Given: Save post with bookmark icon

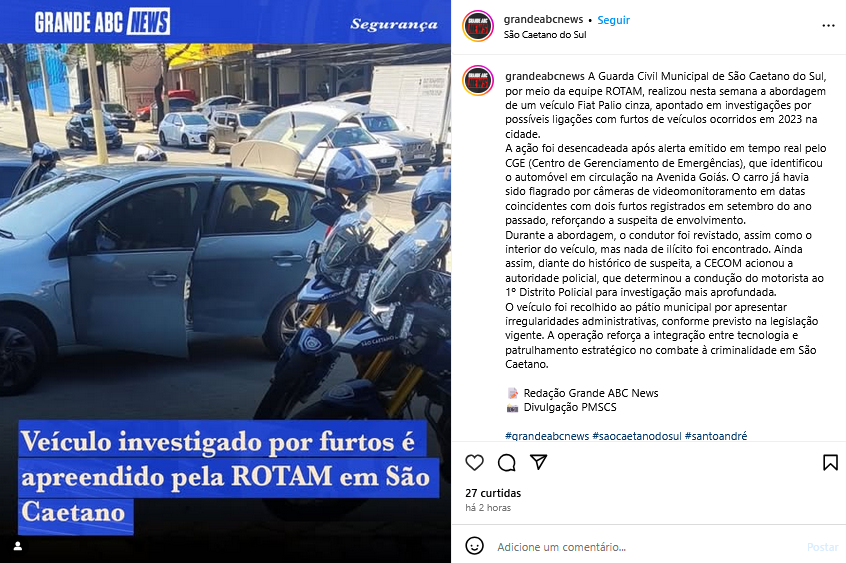Looking at the screenshot, I should tap(830, 463).
